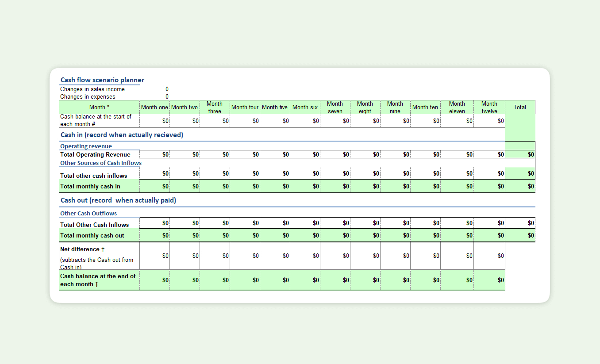Select Total monthly cash in for Month four
Viewport: 600px width, 364px height.
click(245, 187)
